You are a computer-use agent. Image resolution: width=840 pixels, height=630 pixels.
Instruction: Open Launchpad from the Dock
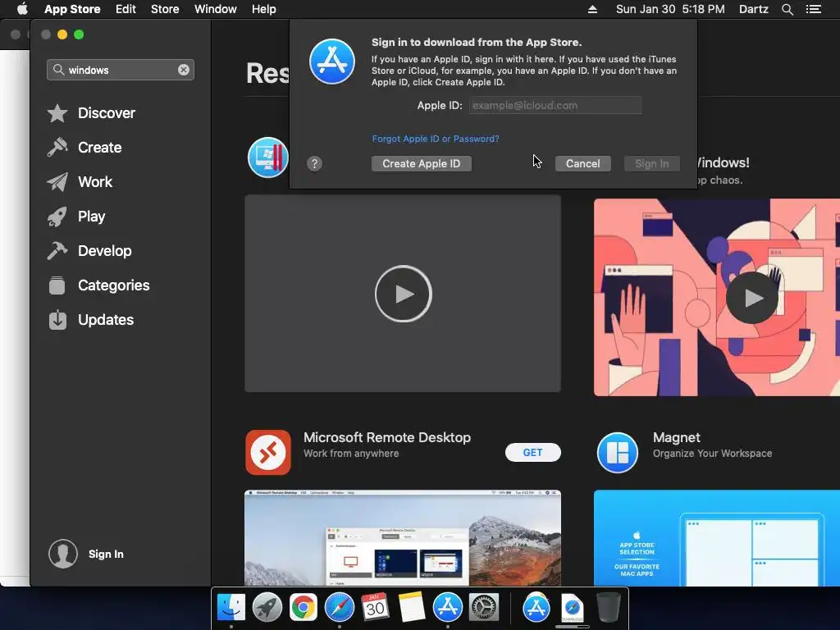[x=267, y=608]
